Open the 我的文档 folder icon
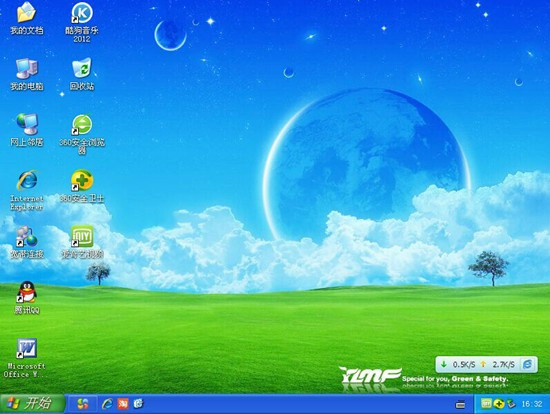The width and height of the screenshot is (550, 414). 26,18
